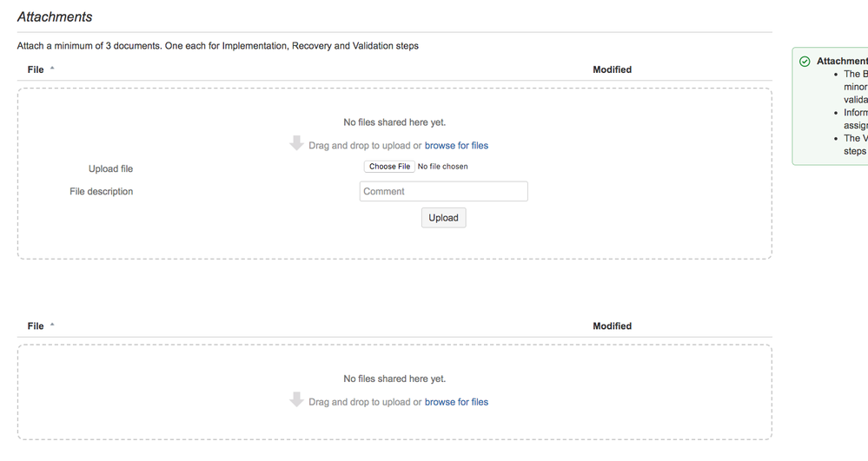Click the "Upload file" label

tap(110, 169)
